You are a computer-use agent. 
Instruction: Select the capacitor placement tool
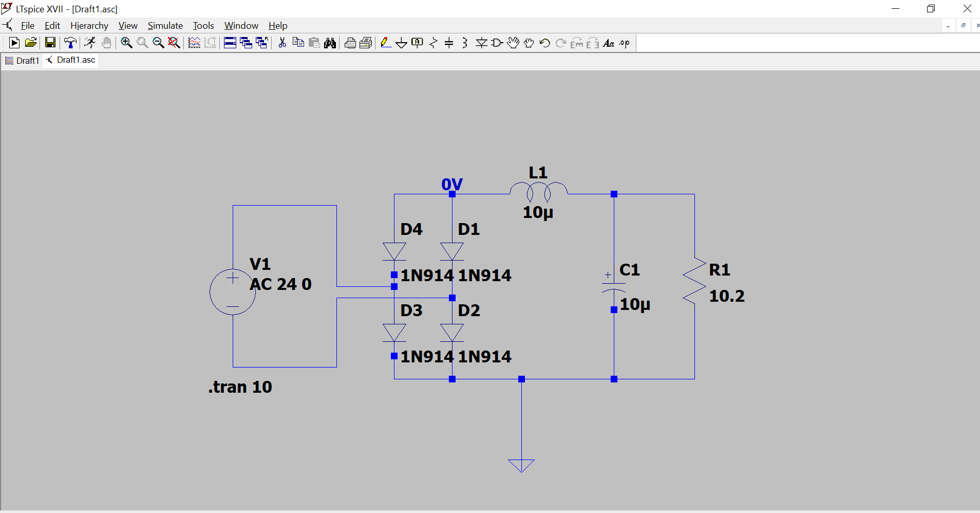pos(449,43)
